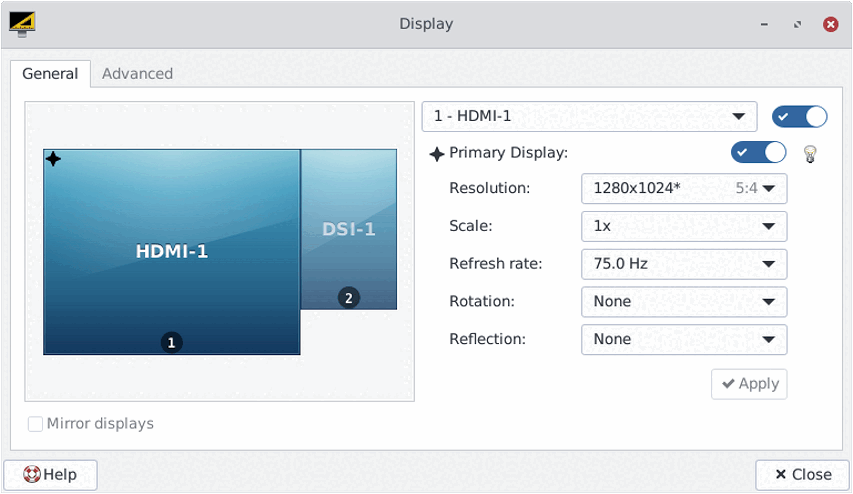Switch to the Advanced tab
Screen dimensions: 853x494
pos(137,73)
